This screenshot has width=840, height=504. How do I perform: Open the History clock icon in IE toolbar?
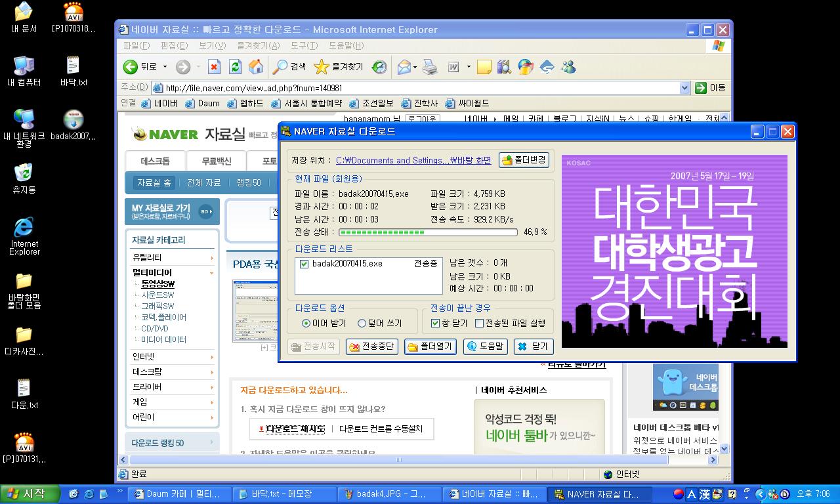(379, 66)
